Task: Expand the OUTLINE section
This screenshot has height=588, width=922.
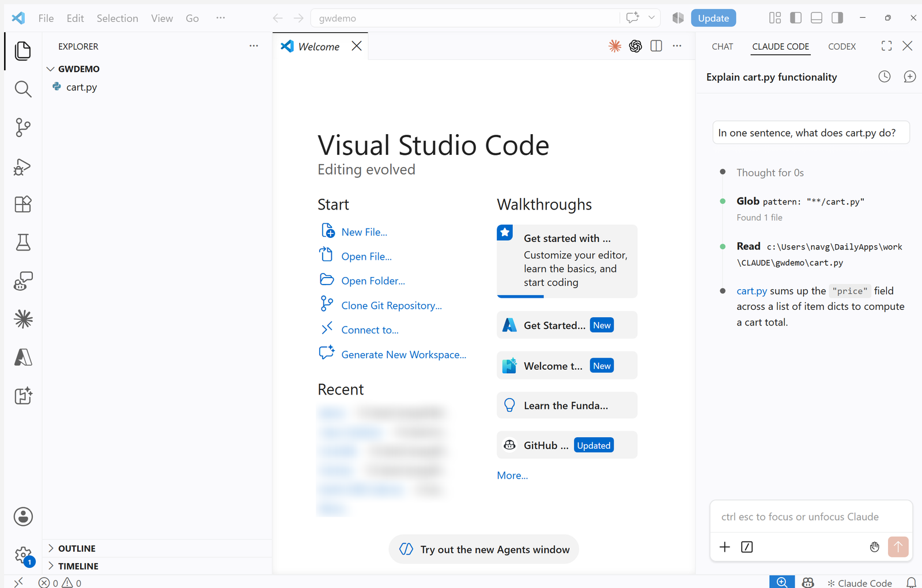Action: coord(158,548)
